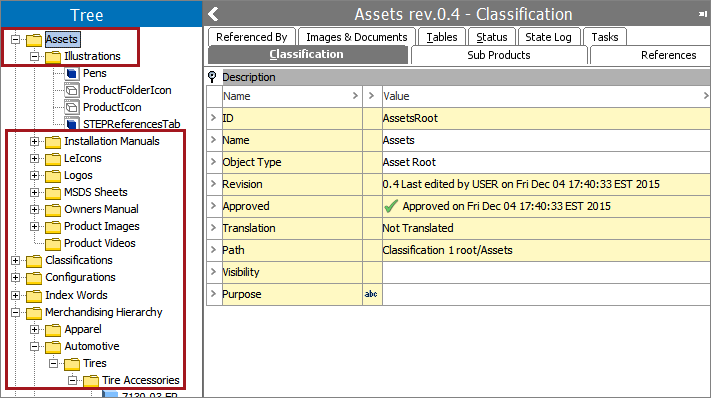Open the Tasks tab
711x398 pixels.
point(604,37)
